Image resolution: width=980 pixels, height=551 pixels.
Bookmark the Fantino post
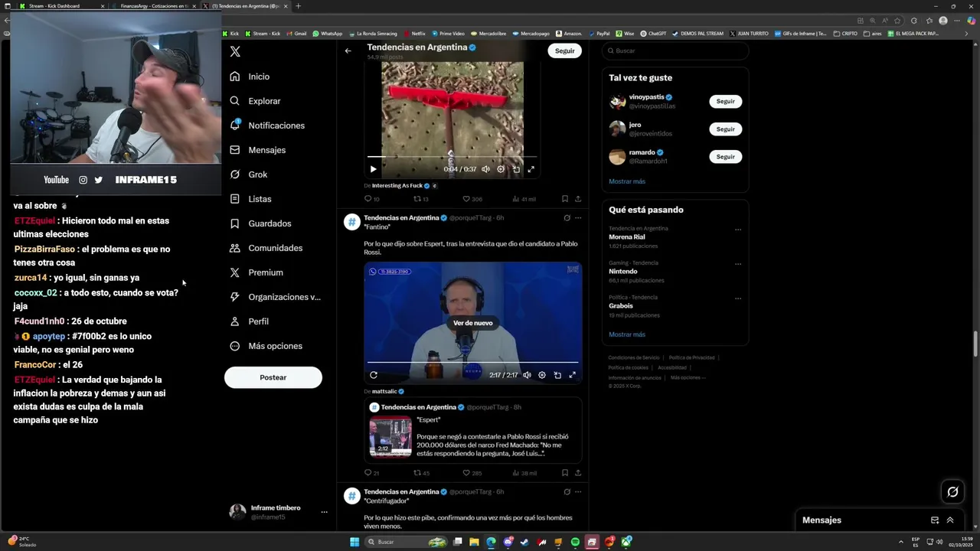click(x=565, y=473)
